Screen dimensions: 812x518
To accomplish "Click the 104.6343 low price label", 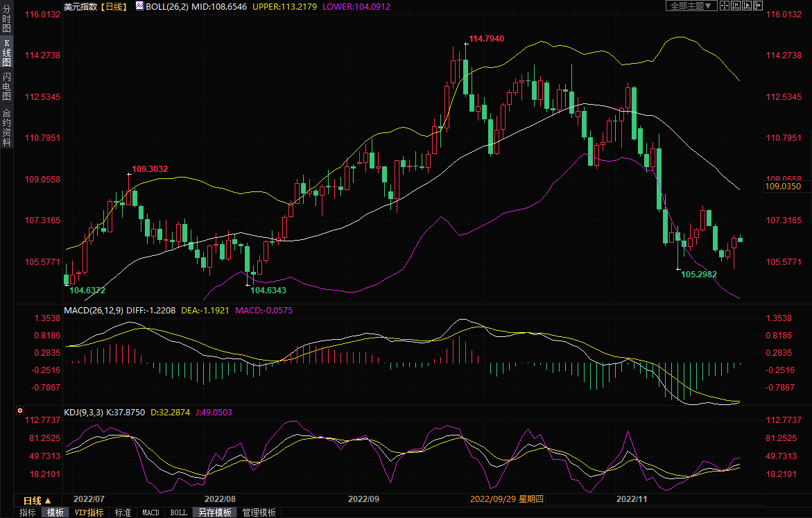I will tap(268, 290).
